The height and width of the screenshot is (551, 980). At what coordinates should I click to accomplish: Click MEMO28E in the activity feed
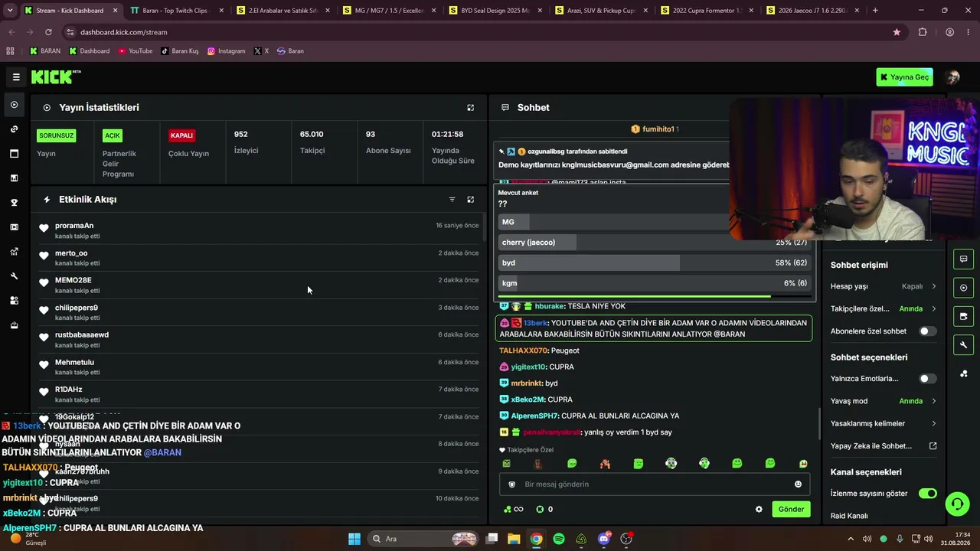click(73, 280)
